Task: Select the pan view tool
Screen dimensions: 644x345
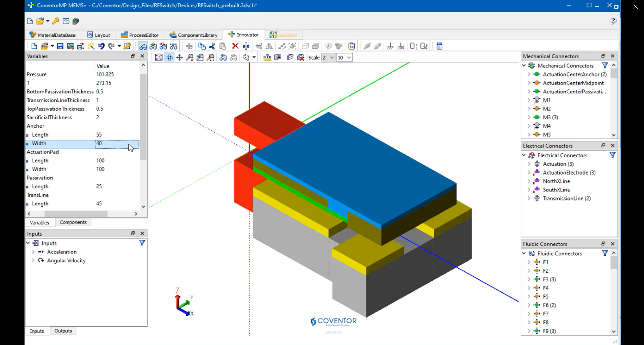Action: 179,57
